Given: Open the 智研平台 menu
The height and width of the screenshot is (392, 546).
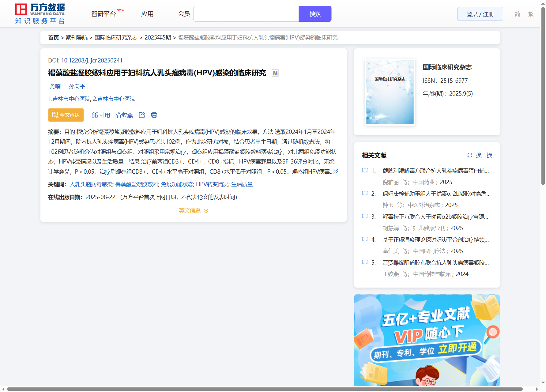Looking at the screenshot, I should (104, 14).
